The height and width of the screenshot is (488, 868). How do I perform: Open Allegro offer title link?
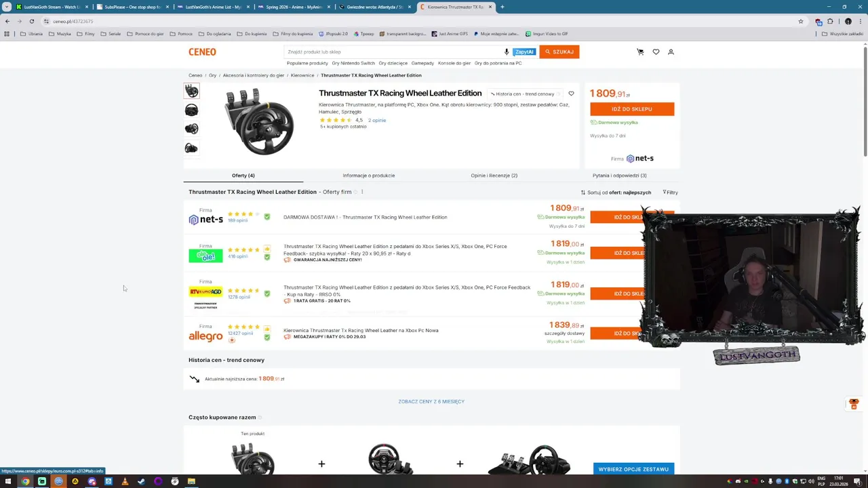pyautogui.click(x=361, y=330)
